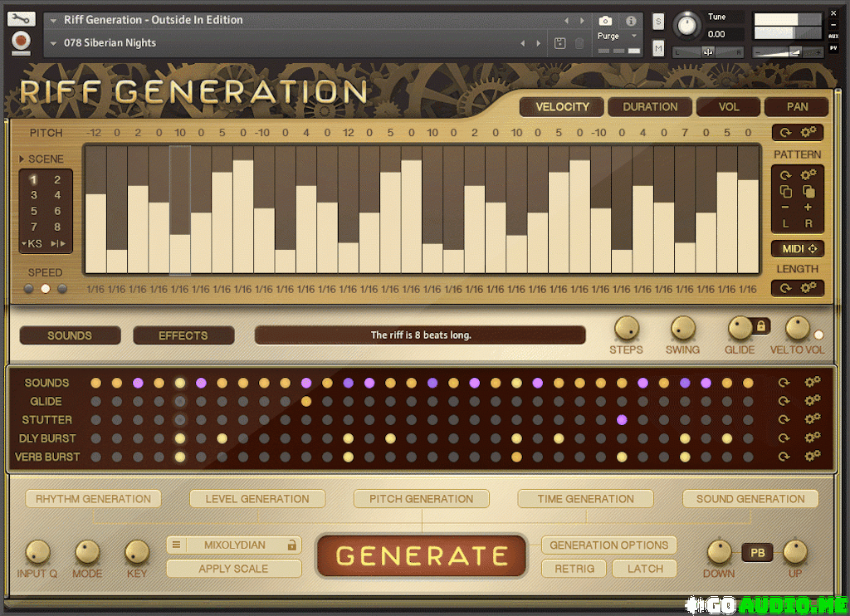
Task: Select the right SPEED radio dot
Action: (62, 289)
